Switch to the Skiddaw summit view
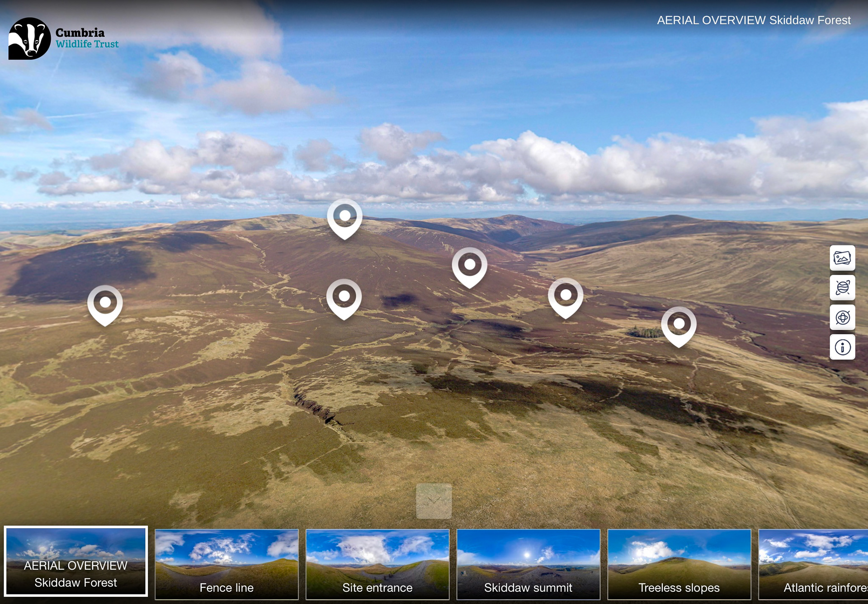Viewport: 868px width, 604px height. [x=528, y=564]
